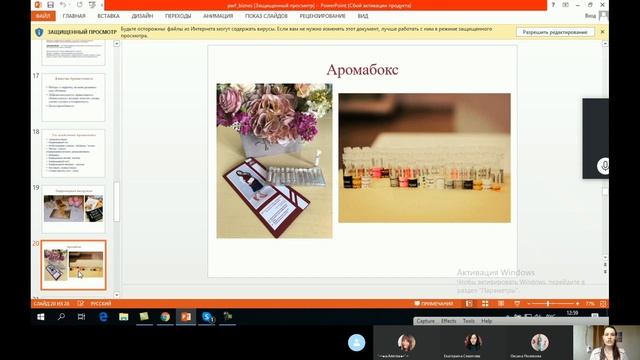
Task: Click the microphone icon on right panel
Action: [604, 166]
